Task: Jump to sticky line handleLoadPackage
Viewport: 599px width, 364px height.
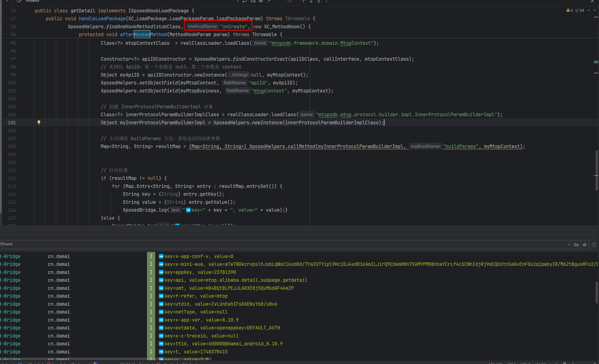Action: coord(180,18)
